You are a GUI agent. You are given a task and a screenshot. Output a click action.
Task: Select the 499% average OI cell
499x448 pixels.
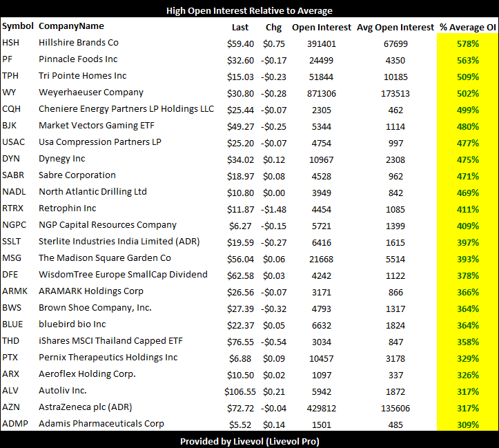pyautogui.click(x=468, y=110)
